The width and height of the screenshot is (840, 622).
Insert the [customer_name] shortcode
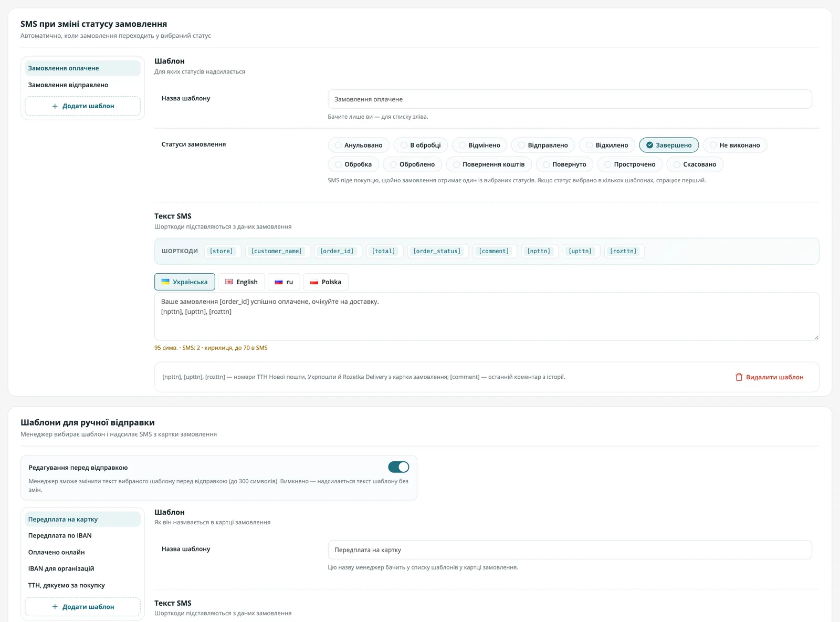(277, 251)
